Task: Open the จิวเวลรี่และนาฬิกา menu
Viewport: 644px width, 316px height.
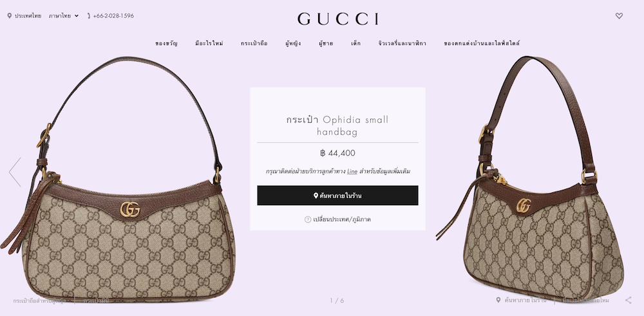Action: click(402, 43)
